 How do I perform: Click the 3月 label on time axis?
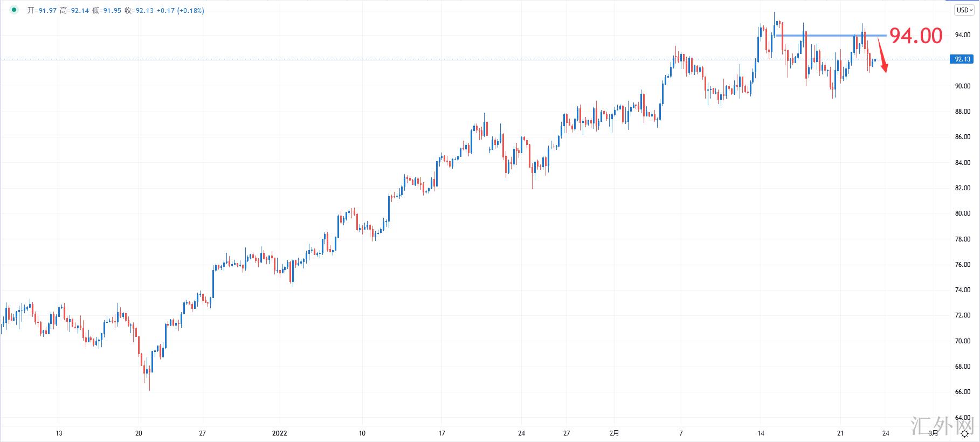pyautogui.click(x=934, y=433)
